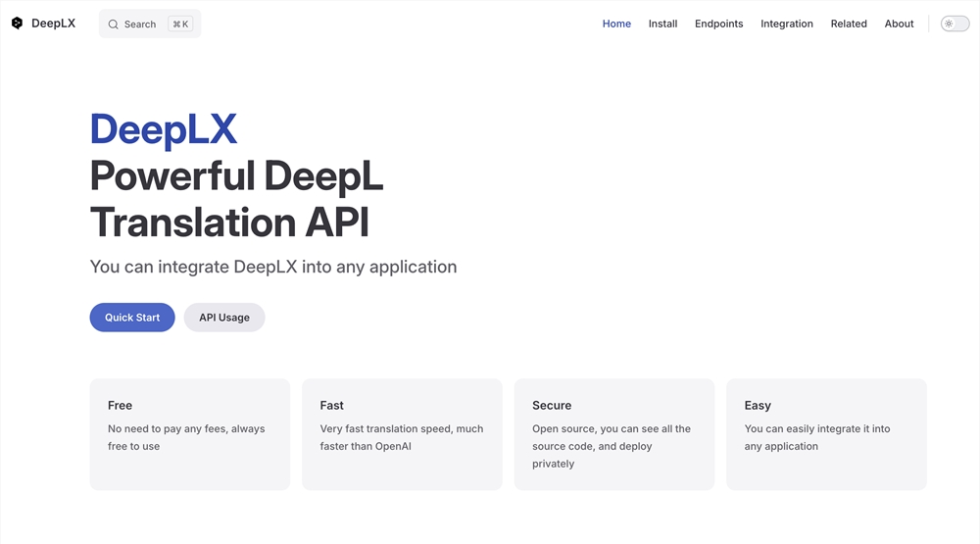Open the Integration nav page
This screenshot has width=980, height=544.
click(786, 24)
